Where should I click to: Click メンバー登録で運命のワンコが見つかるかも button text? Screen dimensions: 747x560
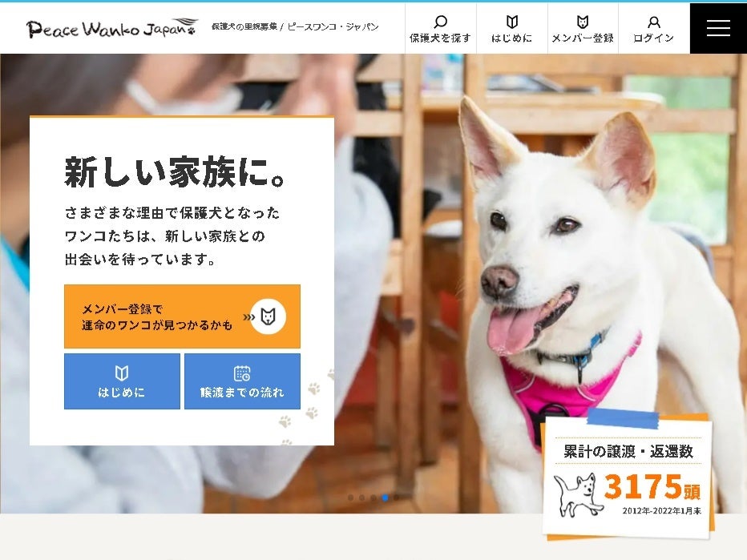point(157,317)
